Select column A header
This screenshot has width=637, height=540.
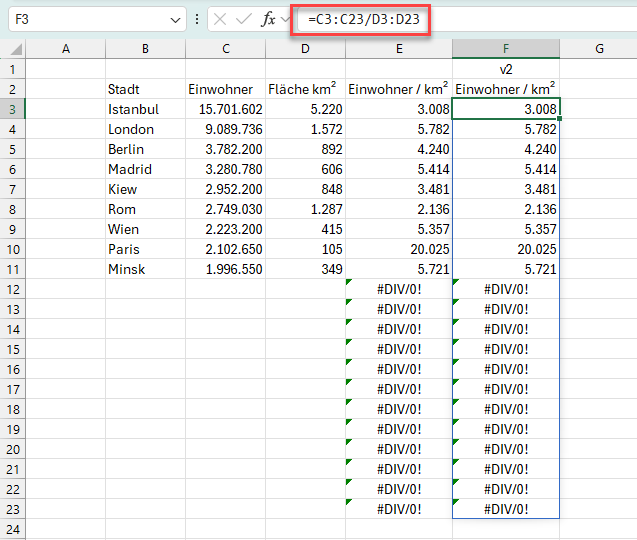(66, 49)
